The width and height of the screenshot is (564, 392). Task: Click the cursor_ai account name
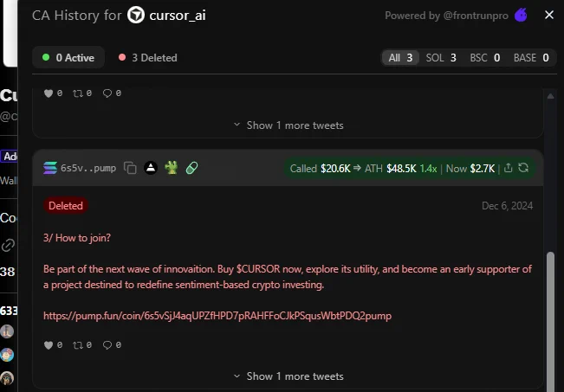[x=178, y=16]
